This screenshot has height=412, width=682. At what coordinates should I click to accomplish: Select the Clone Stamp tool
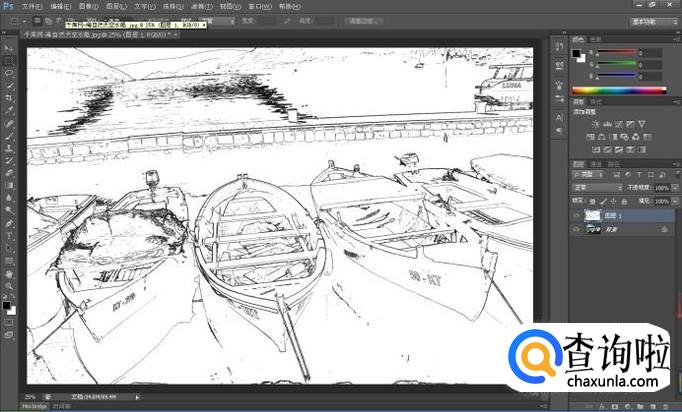point(9,148)
